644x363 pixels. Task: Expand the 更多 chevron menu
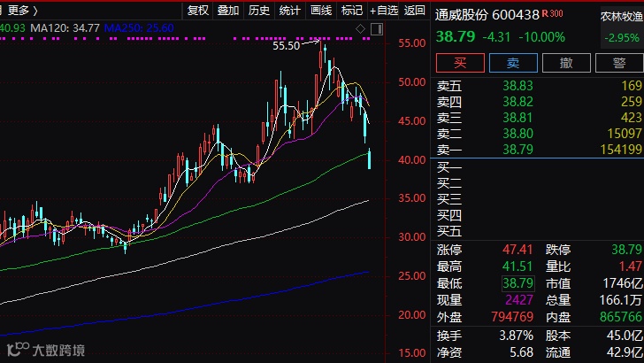coord(23,11)
